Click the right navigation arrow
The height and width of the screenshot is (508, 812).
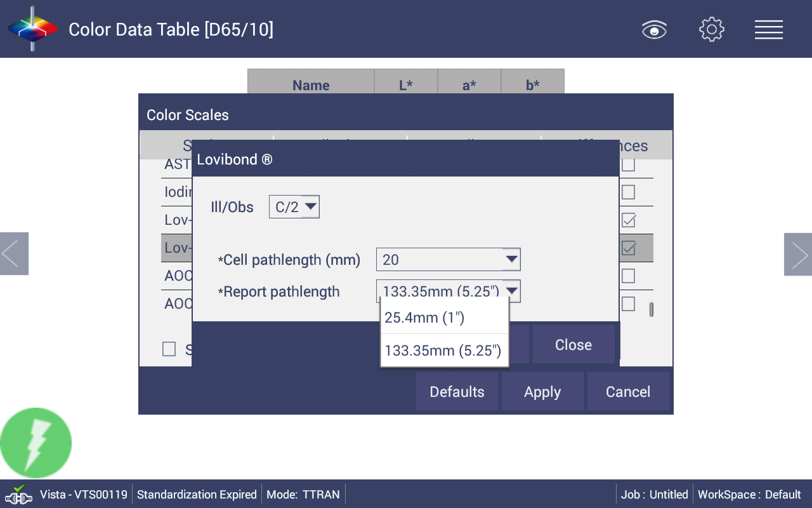point(798,254)
